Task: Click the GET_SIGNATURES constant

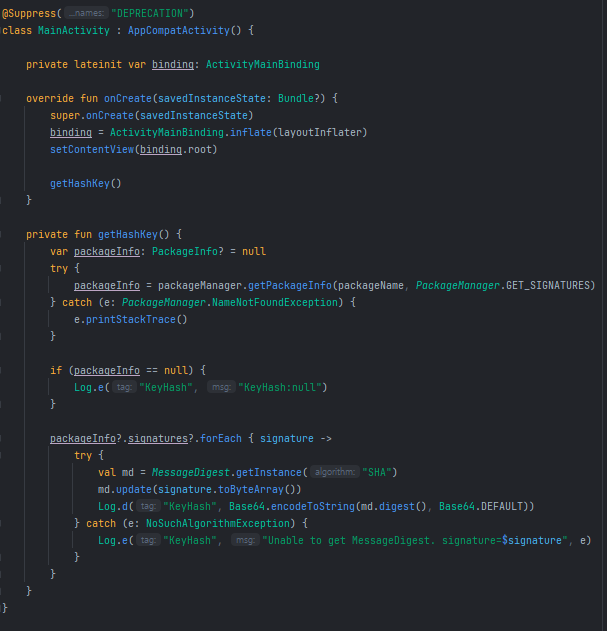Action: pos(547,285)
